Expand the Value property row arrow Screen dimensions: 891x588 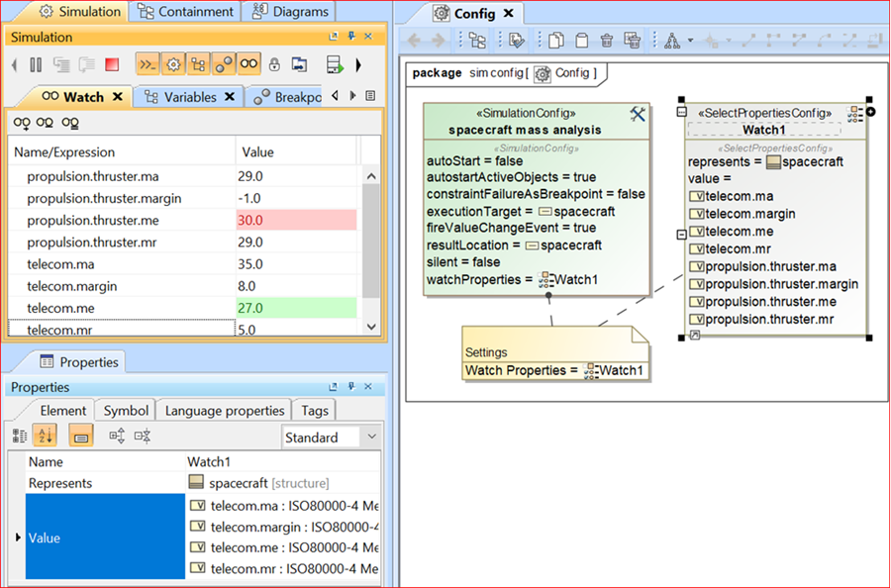coord(17,538)
